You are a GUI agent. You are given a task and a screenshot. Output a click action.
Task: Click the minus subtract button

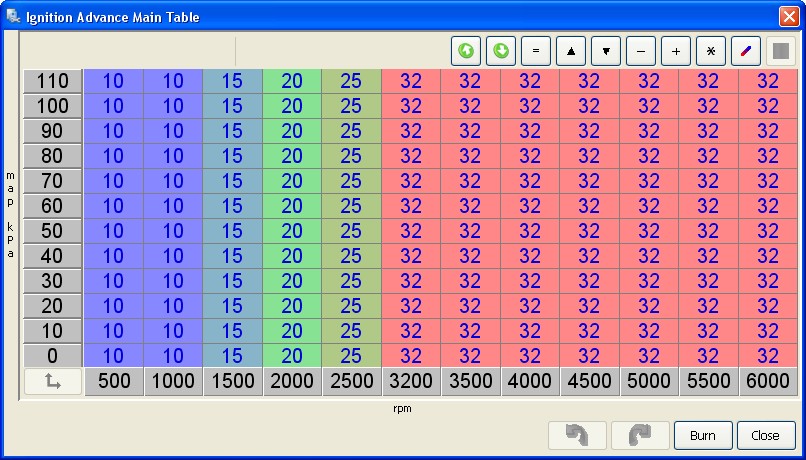pyautogui.click(x=641, y=51)
